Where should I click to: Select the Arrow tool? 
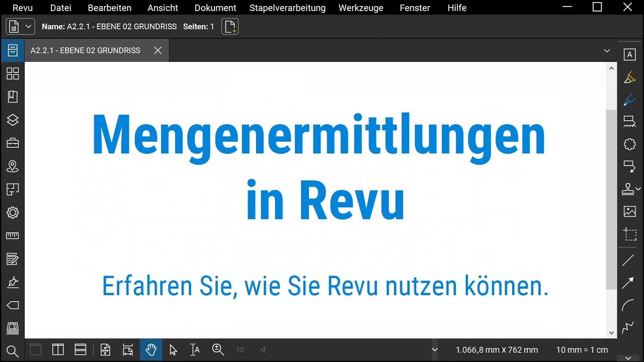click(x=628, y=283)
